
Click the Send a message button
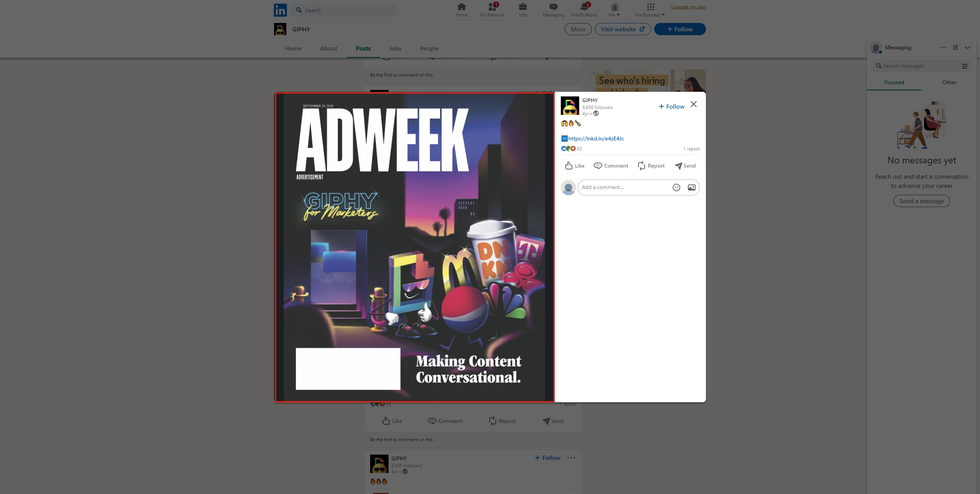tap(922, 201)
